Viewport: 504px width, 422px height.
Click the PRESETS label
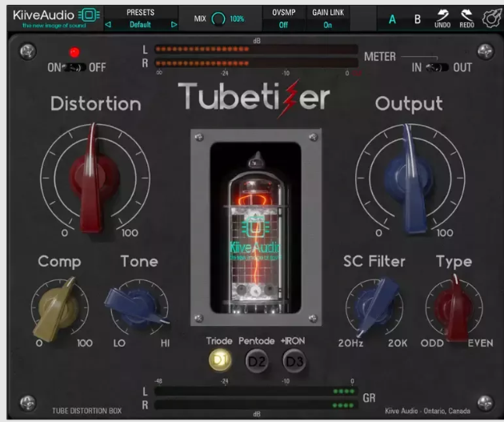(x=141, y=13)
